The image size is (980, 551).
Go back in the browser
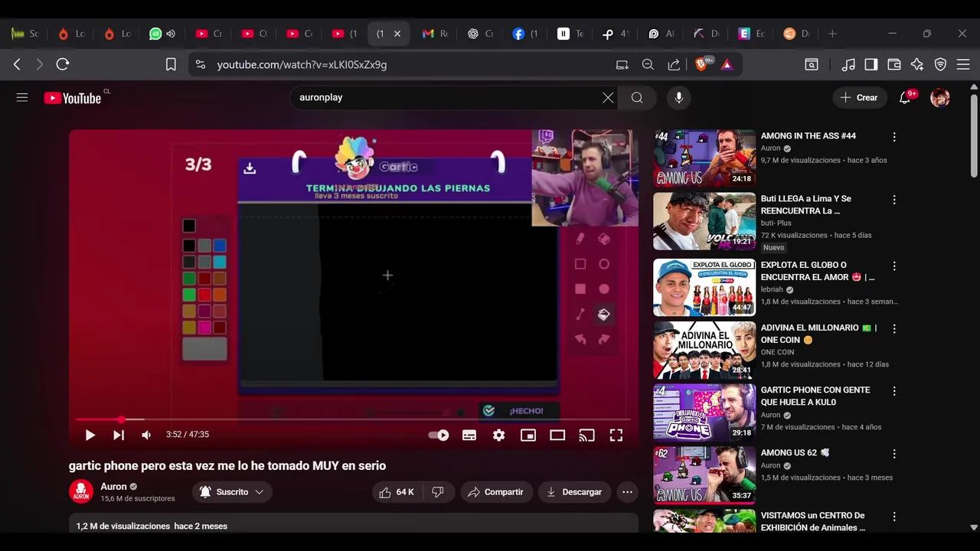(17, 65)
